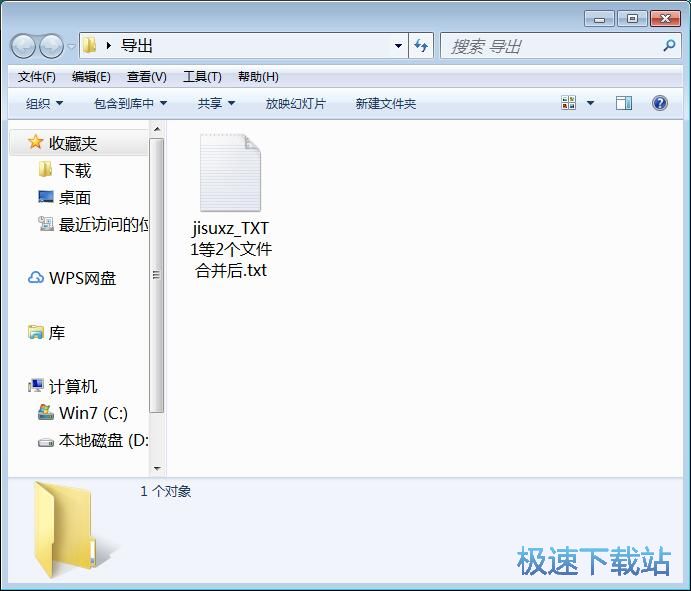Minimize the 导出 explorer window
Viewport: 691px width, 591px height.
pyautogui.click(x=599, y=19)
